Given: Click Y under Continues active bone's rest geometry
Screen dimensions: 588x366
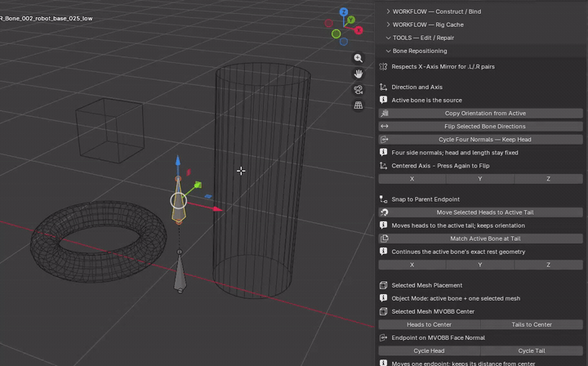Looking at the screenshot, I should [x=480, y=265].
